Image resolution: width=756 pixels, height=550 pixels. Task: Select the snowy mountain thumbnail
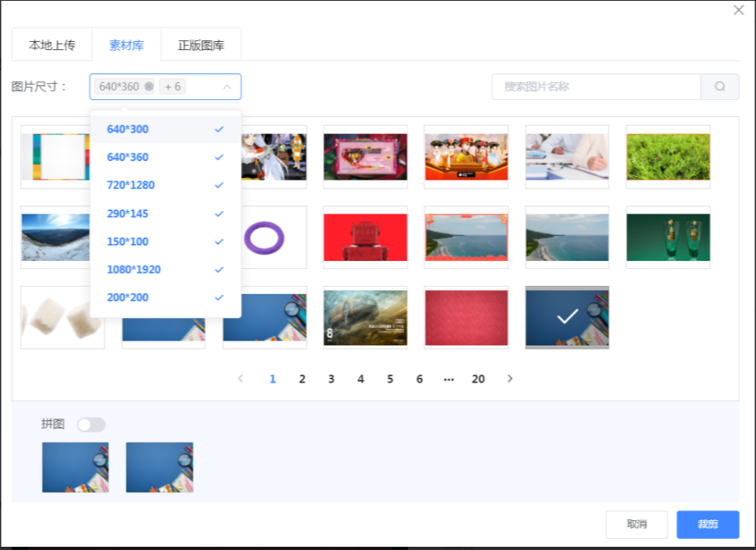(56, 238)
